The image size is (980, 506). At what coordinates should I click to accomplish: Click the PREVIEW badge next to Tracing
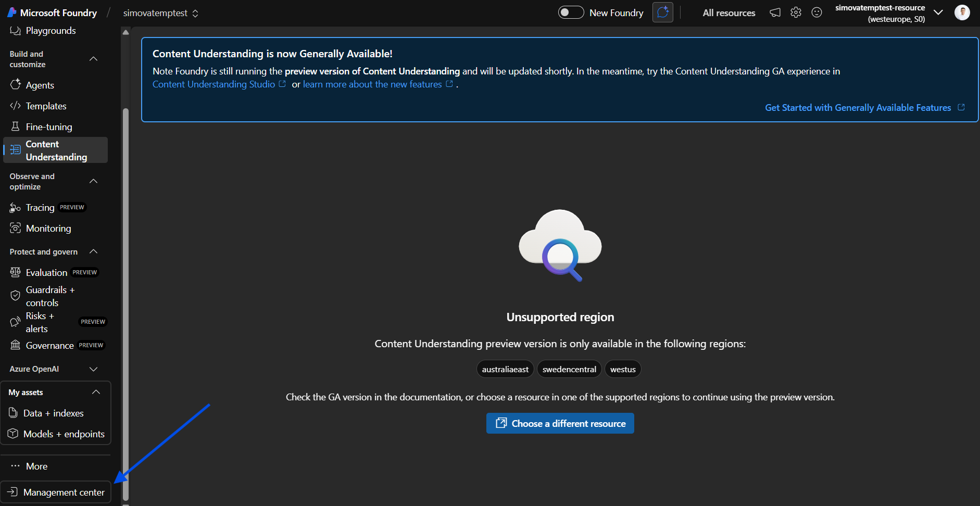(x=72, y=207)
